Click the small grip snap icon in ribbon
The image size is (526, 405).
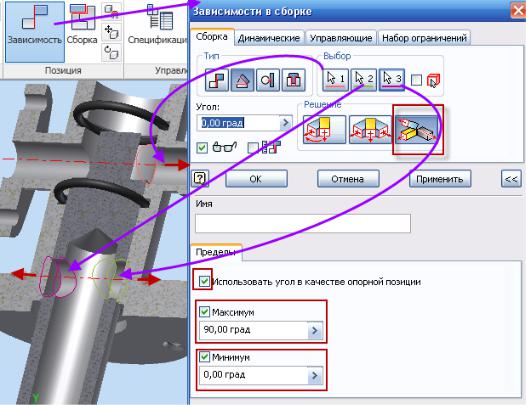[x=111, y=12]
